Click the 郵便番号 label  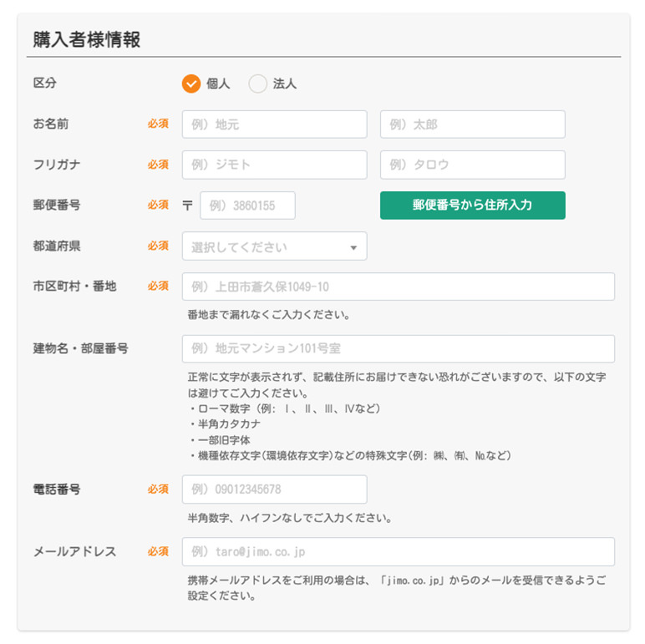pyautogui.click(x=57, y=205)
